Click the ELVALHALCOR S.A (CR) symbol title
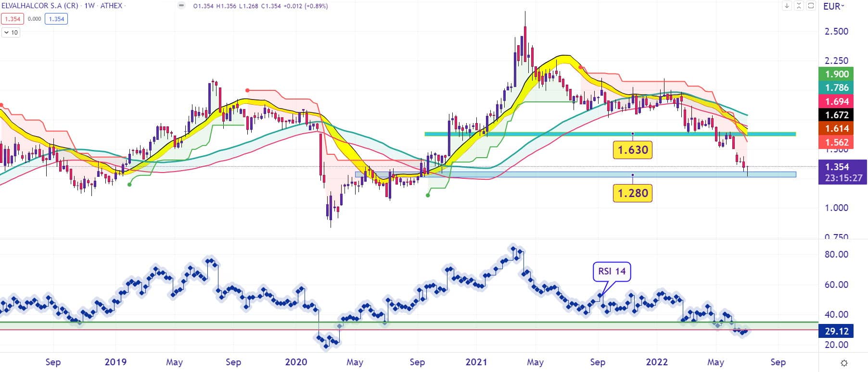Viewport: 868px width, 372px height. coord(39,6)
